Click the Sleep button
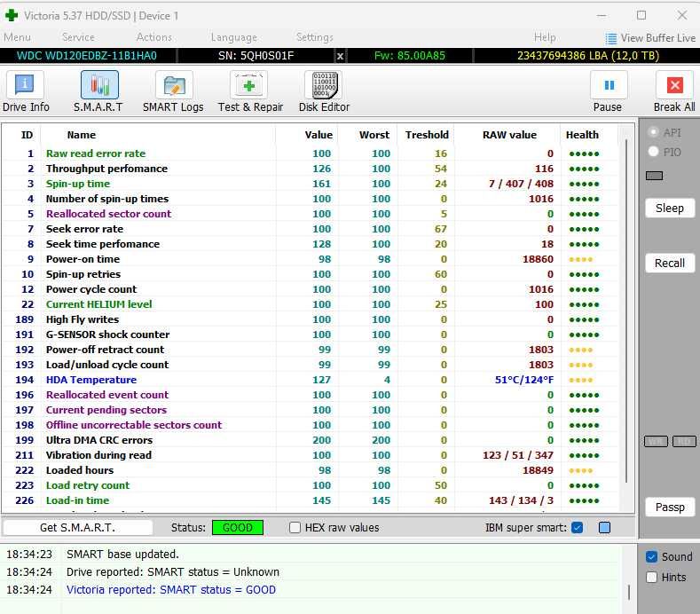700x614 pixels. pos(670,209)
